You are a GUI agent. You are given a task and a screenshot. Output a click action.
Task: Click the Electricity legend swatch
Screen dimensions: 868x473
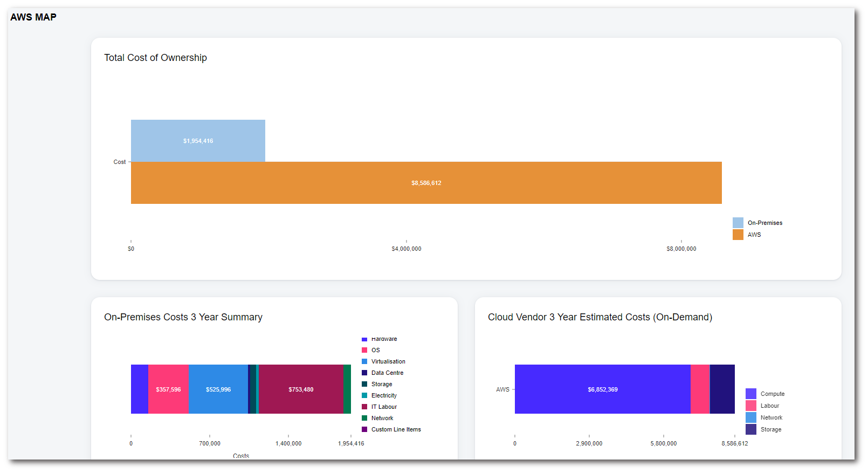tap(364, 395)
